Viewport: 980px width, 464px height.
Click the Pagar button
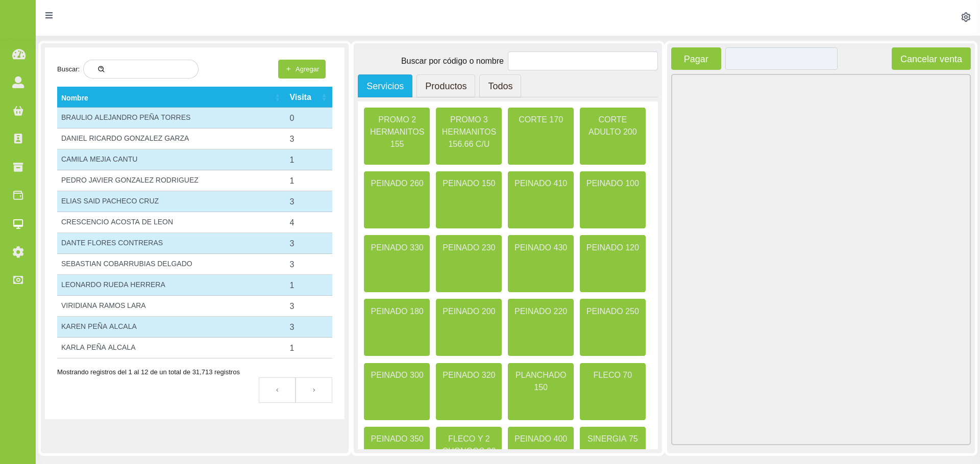coord(696,59)
